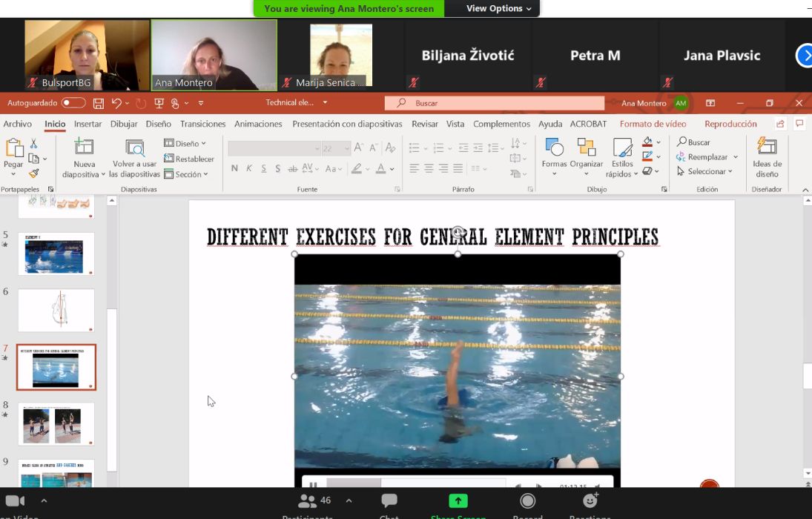The height and width of the screenshot is (519, 812).
Task: Click the rotate handle above the video
Action: [458, 232]
